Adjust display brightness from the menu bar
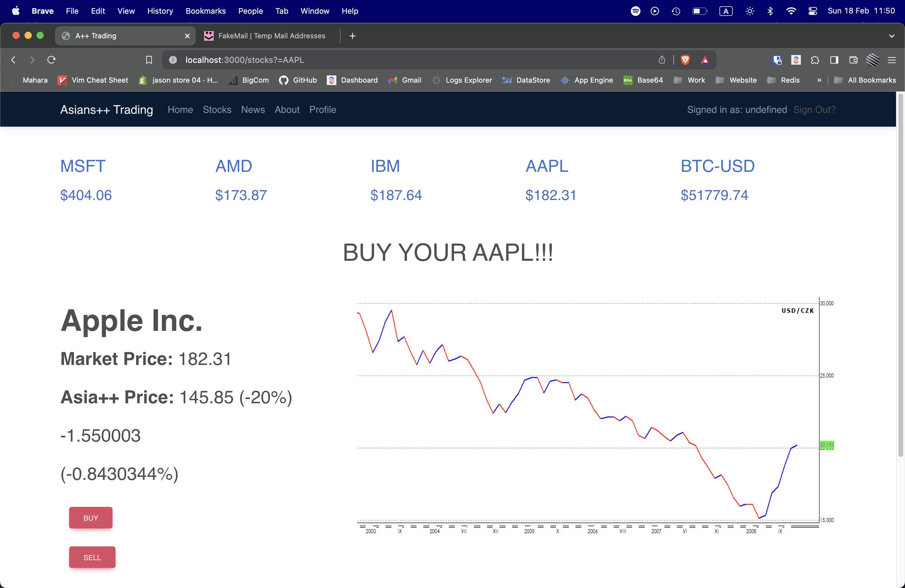The width and height of the screenshot is (905, 588). [x=749, y=11]
